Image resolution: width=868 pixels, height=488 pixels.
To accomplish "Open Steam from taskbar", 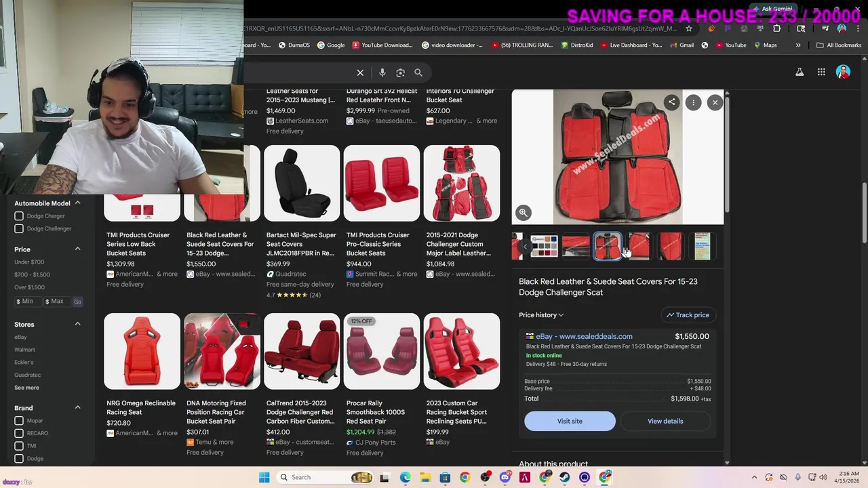I will [565, 477].
